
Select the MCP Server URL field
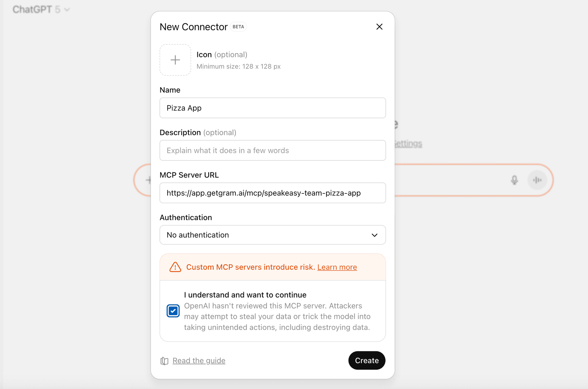(x=273, y=193)
